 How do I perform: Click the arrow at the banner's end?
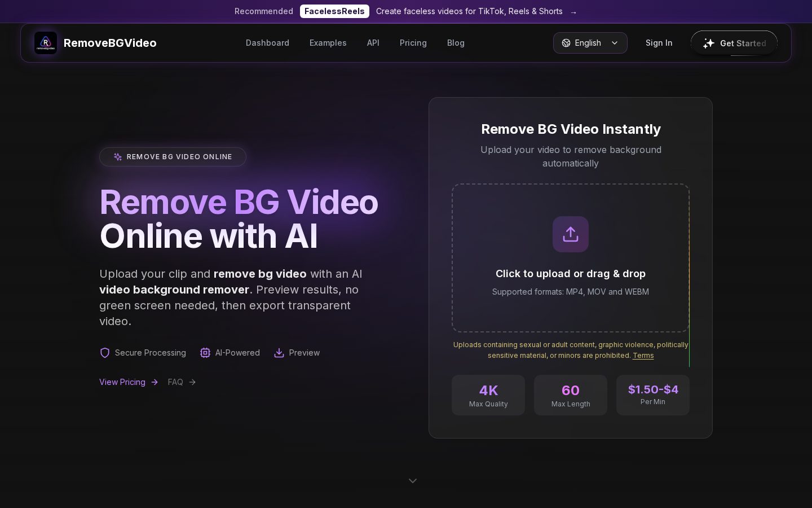tap(573, 12)
